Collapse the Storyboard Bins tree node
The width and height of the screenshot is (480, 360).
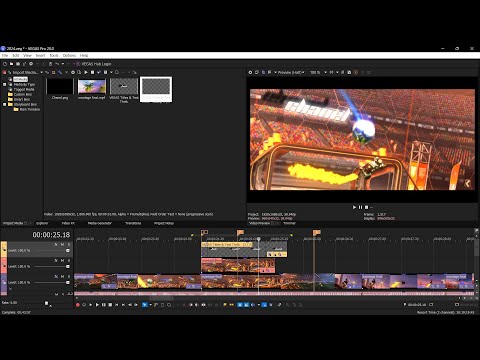(5, 104)
